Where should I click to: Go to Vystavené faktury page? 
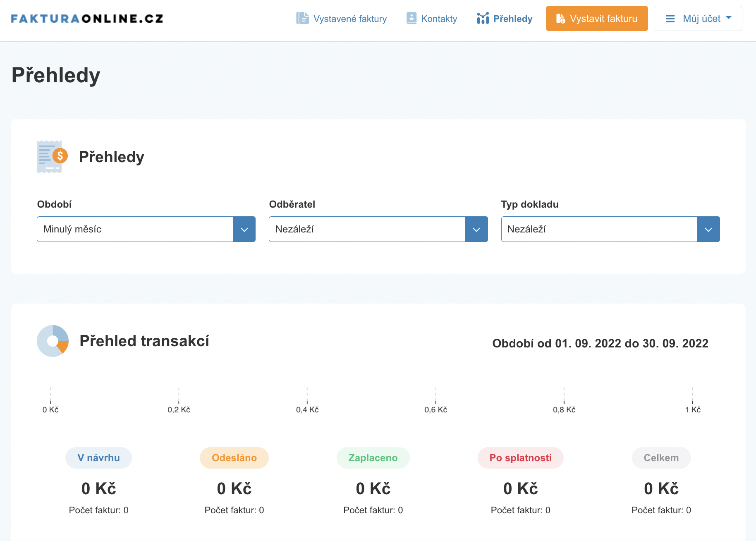(x=350, y=19)
